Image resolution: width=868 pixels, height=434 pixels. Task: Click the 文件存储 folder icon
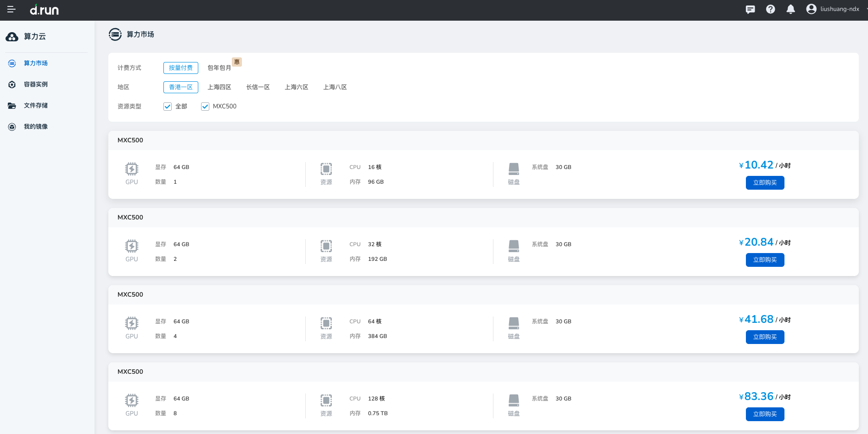pos(12,106)
